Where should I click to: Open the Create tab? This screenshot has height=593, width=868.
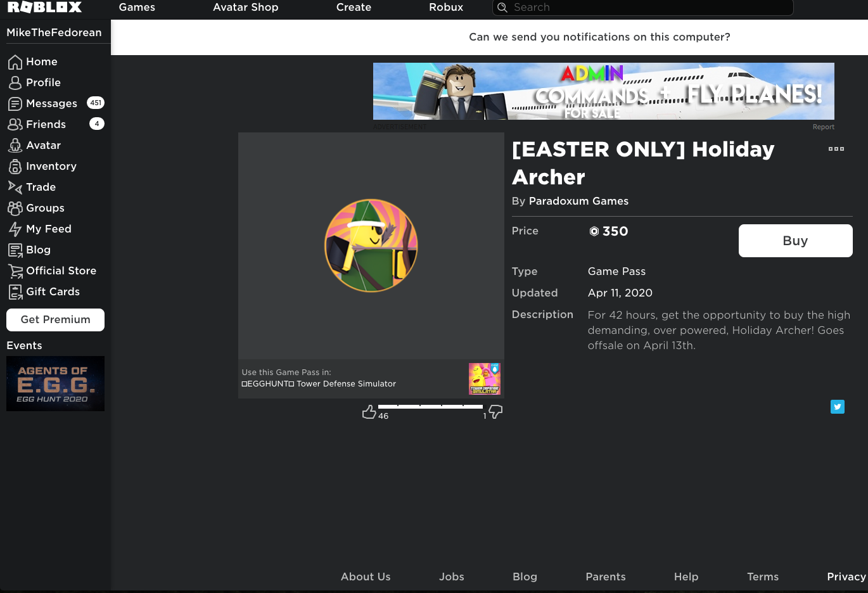pyautogui.click(x=354, y=7)
